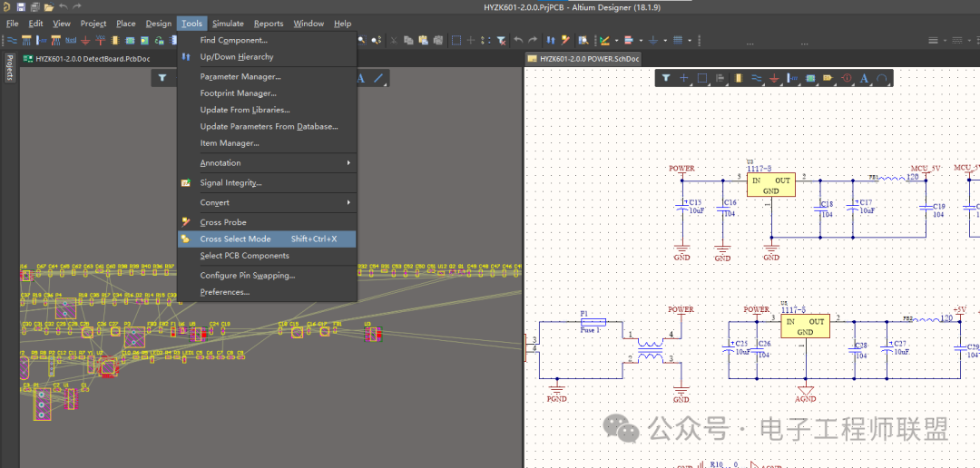This screenshot has width=980, height=468.
Task: Click the PGND ground symbol in the schematic
Action: pos(555,393)
